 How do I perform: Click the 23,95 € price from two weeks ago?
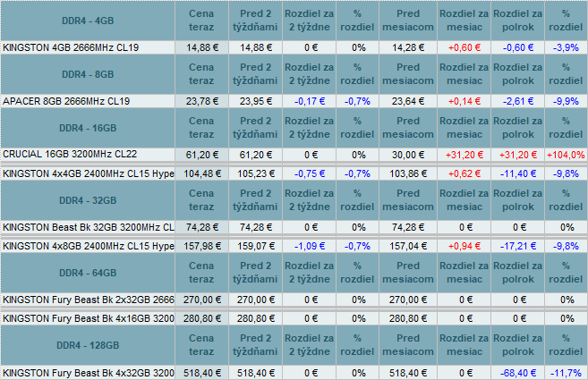pos(255,101)
